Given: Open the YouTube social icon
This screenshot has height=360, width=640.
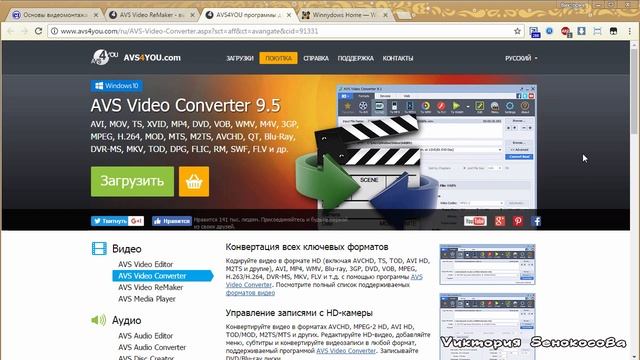Looking at the screenshot, I should tap(475, 221).
